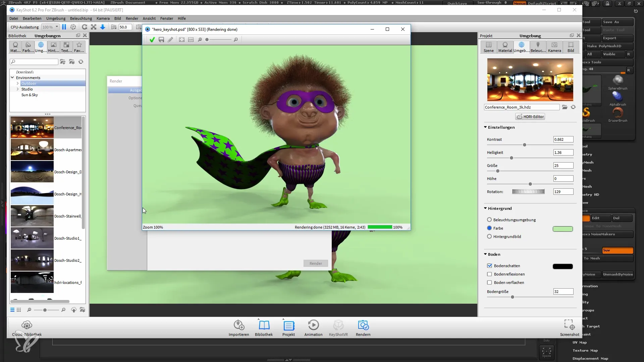Click the Bild menu in top menubar

tap(118, 18)
